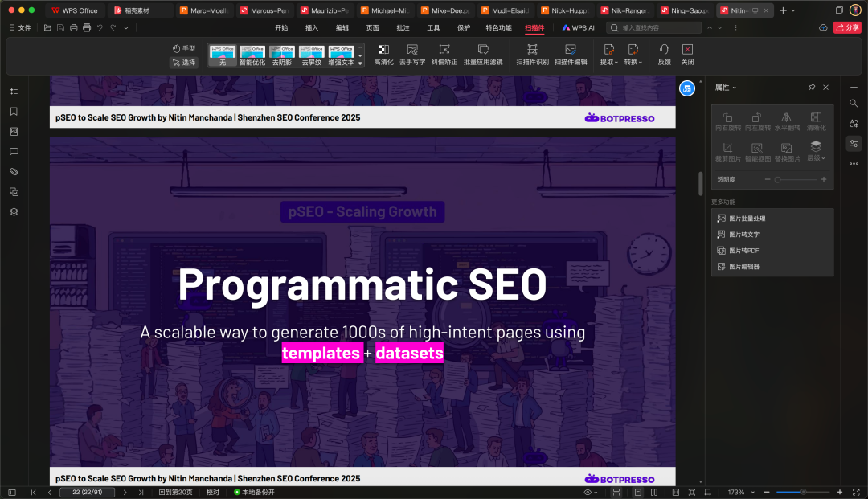Open the 173% zoom level dropdown
This screenshot has width=868, height=499.
(x=741, y=492)
